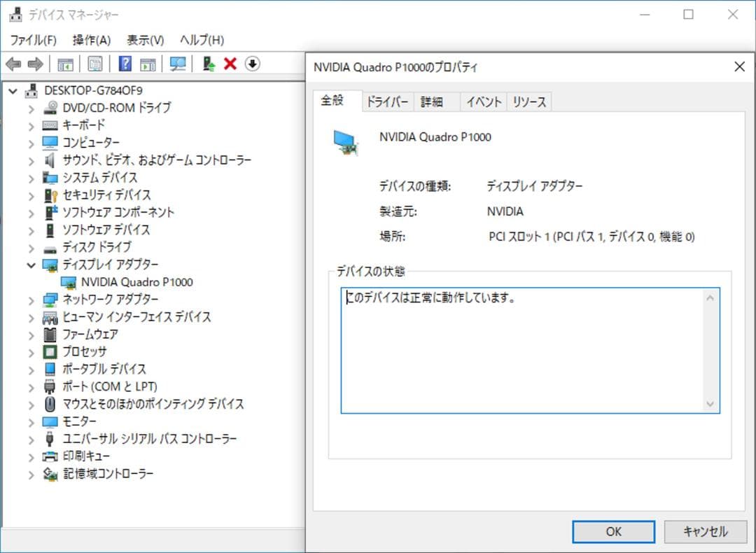
Task: Collapse the ディスプレイ アダプター category
Action: [x=30, y=265]
